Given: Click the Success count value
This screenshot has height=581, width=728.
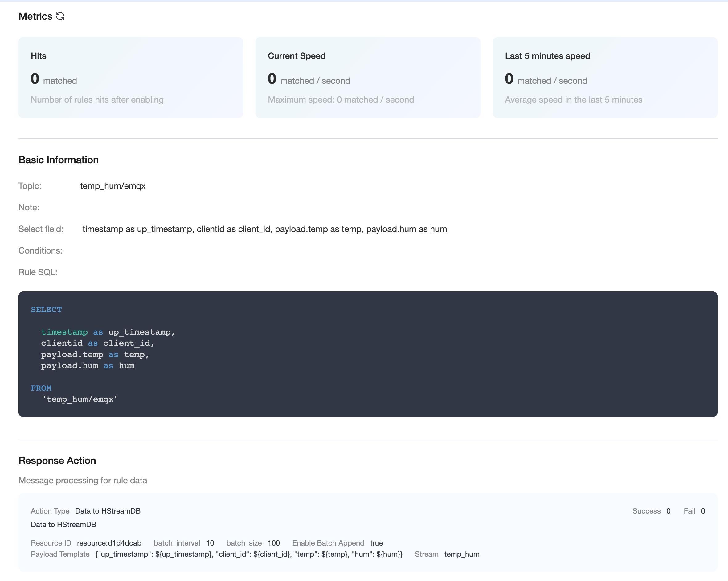Looking at the screenshot, I should (668, 511).
